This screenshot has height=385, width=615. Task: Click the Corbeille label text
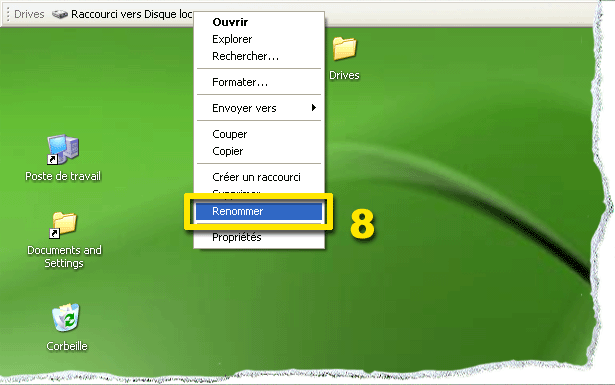tap(67, 346)
